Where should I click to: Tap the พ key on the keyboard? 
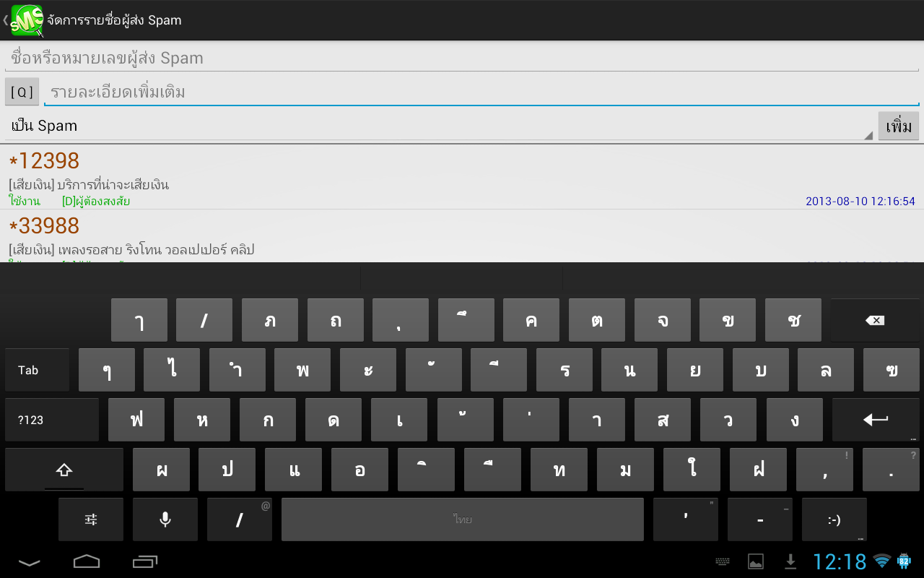[x=302, y=370]
